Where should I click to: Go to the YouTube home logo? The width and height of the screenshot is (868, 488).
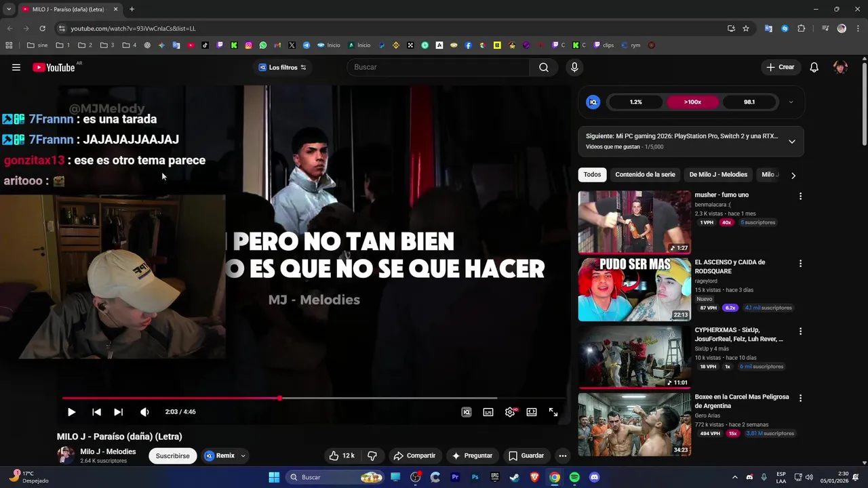[x=54, y=67]
